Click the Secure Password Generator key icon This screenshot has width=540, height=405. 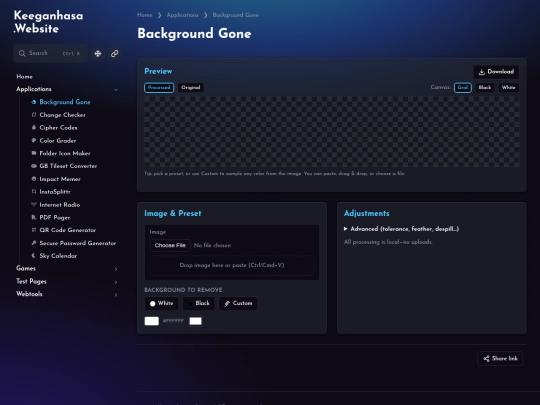coord(34,243)
